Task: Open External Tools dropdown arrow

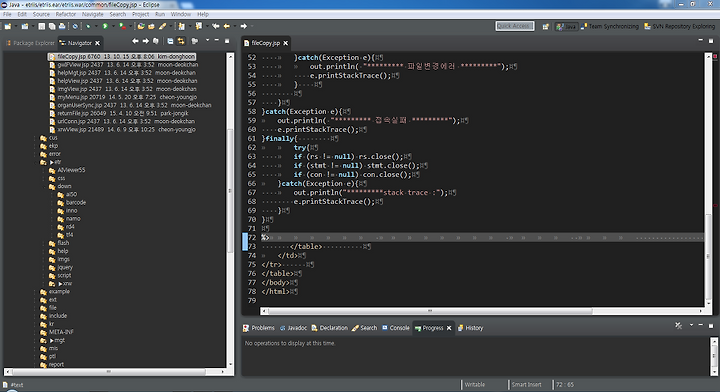Action: [130, 27]
